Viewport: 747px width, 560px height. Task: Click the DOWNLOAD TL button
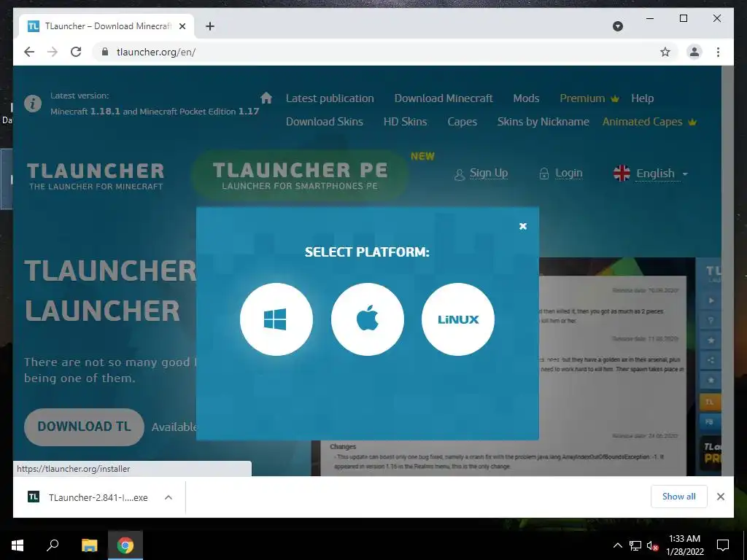pyautogui.click(x=84, y=427)
